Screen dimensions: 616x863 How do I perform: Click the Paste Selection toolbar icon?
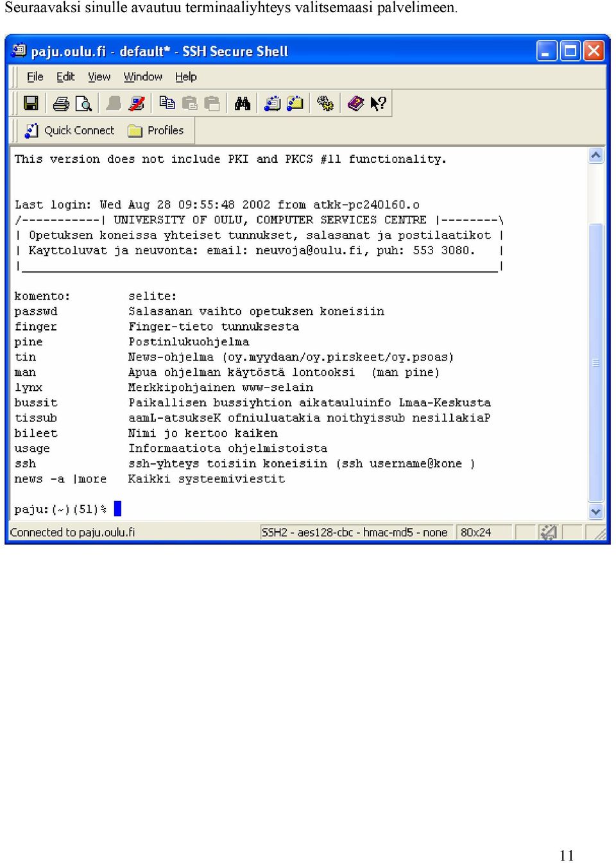[212, 103]
